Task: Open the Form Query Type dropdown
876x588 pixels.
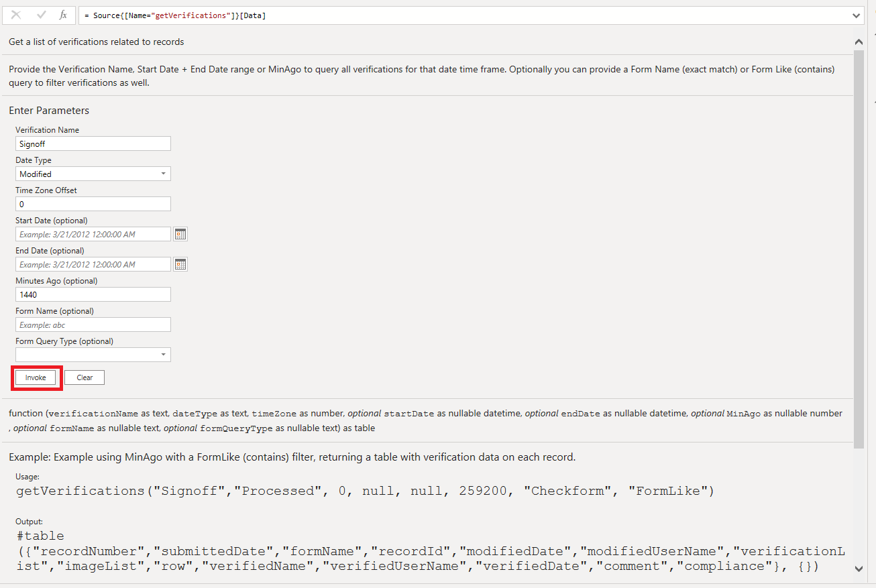Action: click(x=93, y=355)
